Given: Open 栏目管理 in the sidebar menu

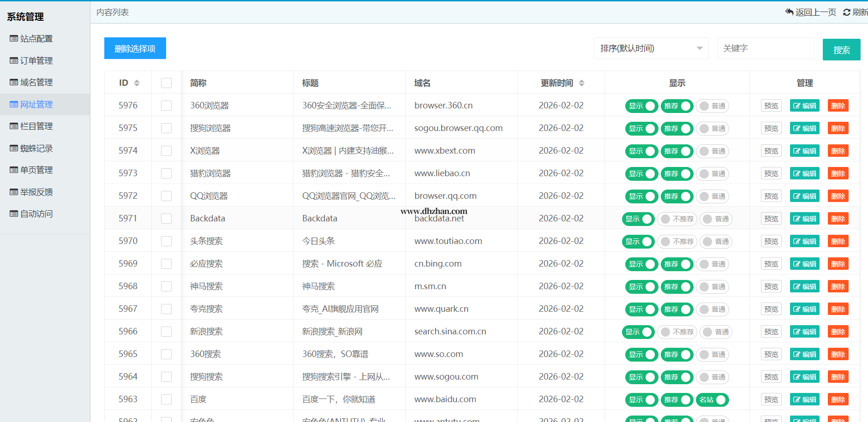Looking at the screenshot, I should [36, 126].
